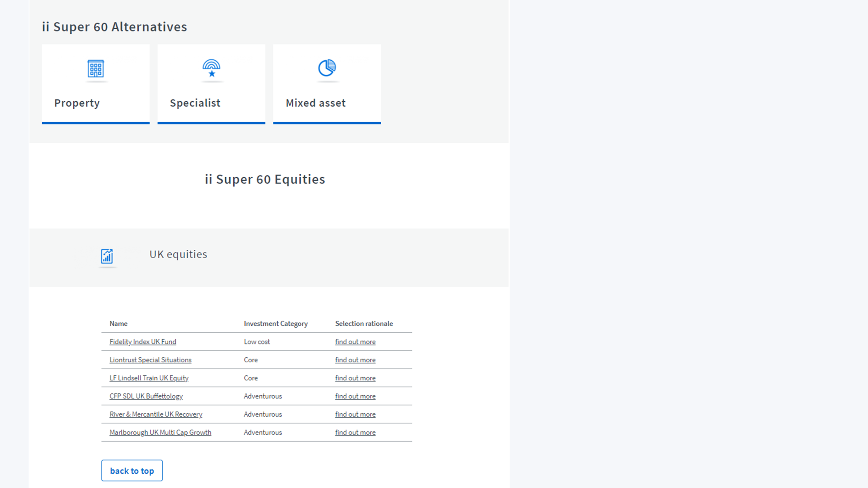Click the Name column header
Viewport: 868px width, 488px height.
coord(118,323)
